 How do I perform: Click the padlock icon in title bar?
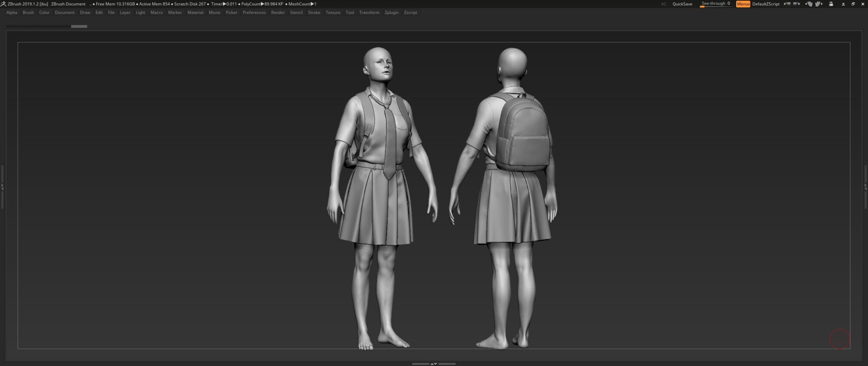click(x=831, y=4)
